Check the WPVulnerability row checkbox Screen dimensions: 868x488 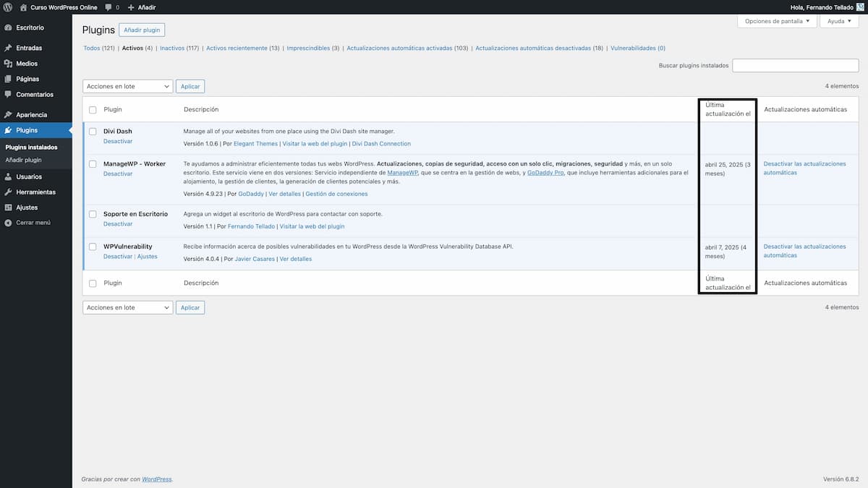tap(93, 246)
